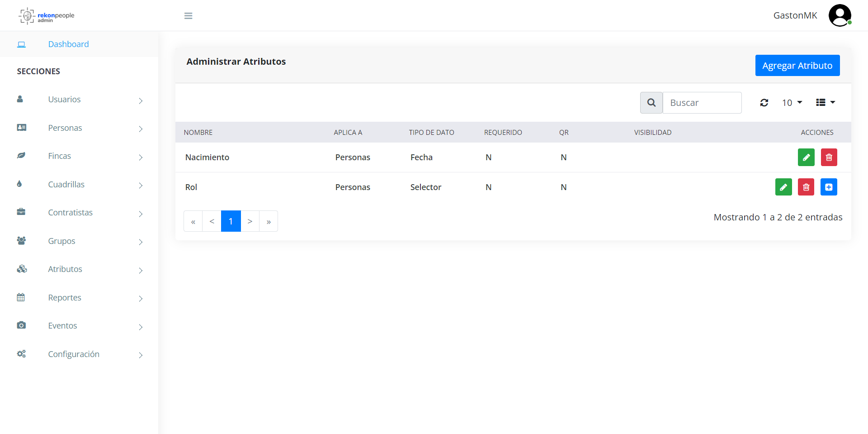Screen dimensions: 868x434
Task: Click the Agregar Atributo button
Action: coord(797,66)
